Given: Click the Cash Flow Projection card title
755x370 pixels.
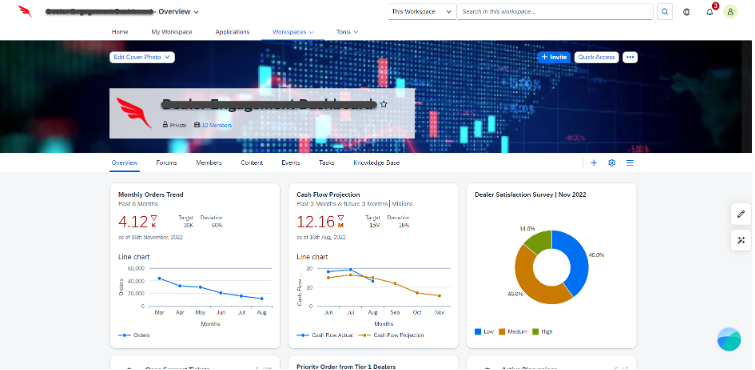Looking at the screenshot, I should click(328, 195).
